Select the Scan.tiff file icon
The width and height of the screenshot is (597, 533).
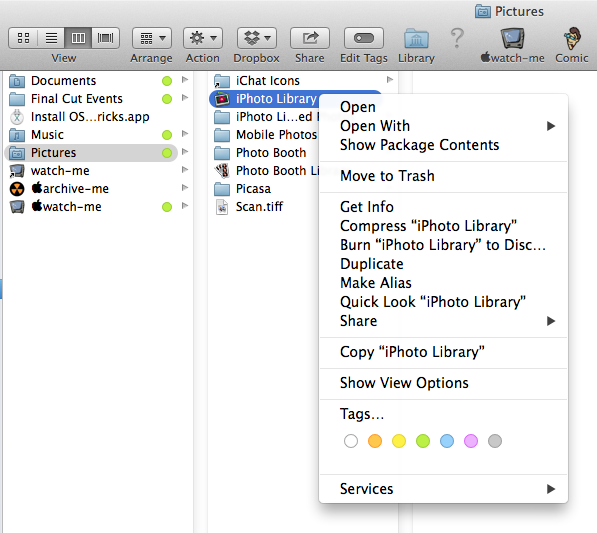[222, 207]
